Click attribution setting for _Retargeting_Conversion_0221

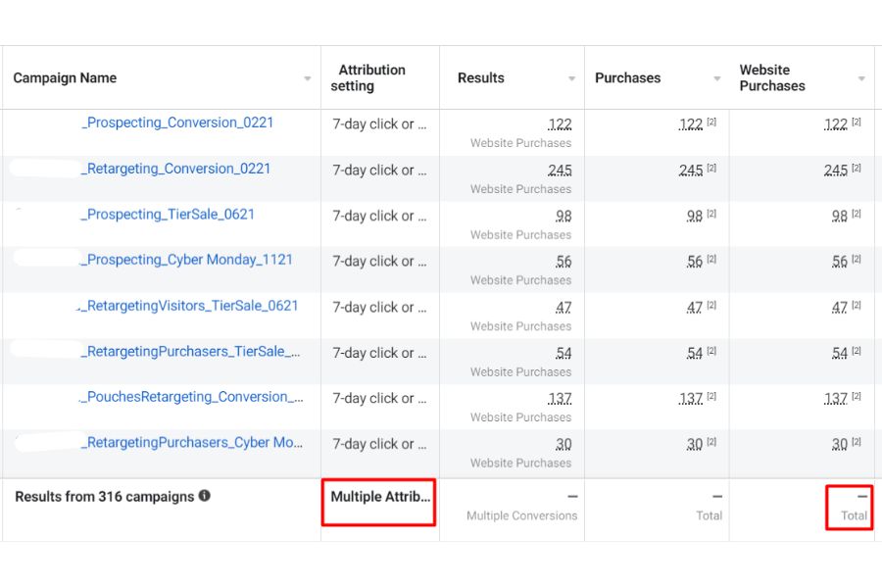pos(379,170)
